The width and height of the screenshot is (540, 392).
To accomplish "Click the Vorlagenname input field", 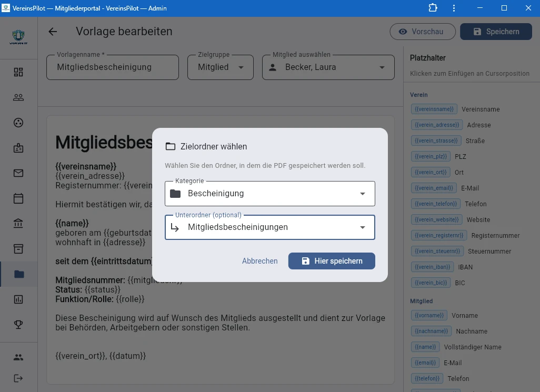I will 112,67.
